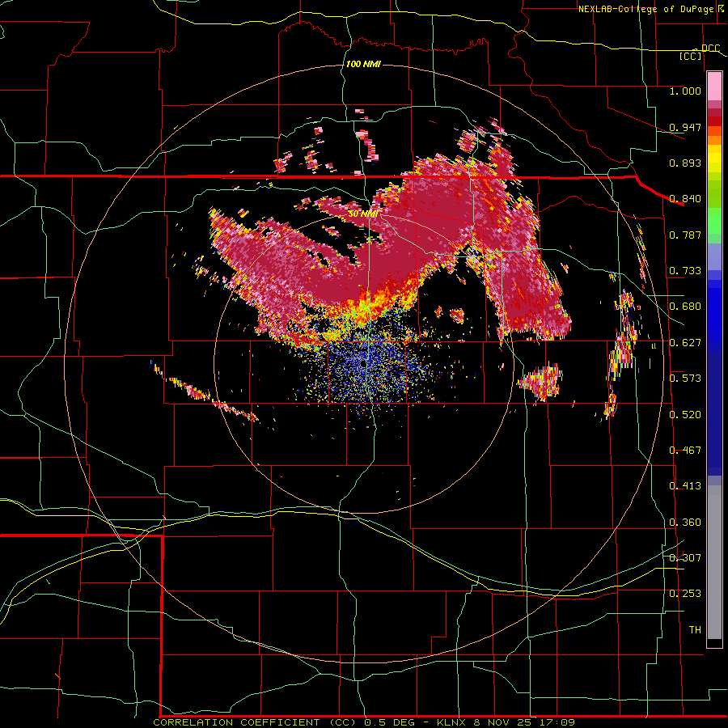Click the 0.253 scale value
The image size is (728, 728).
(x=685, y=594)
